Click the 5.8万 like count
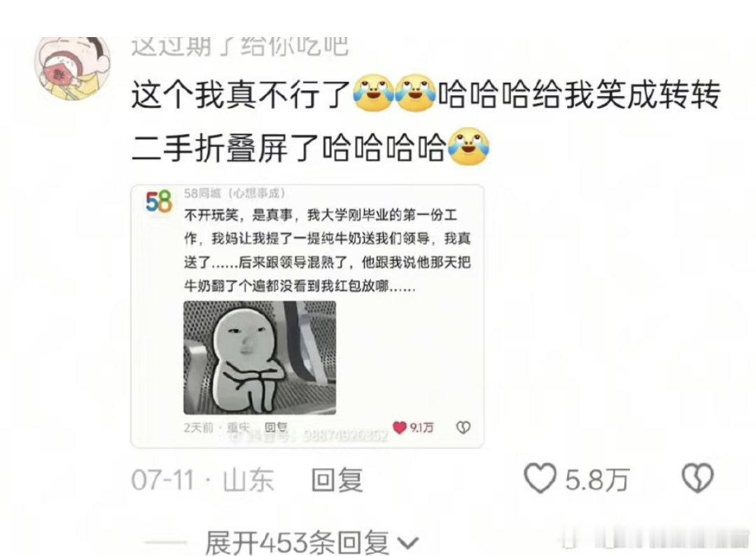756x556 pixels. pyautogui.click(x=597, y=480)
